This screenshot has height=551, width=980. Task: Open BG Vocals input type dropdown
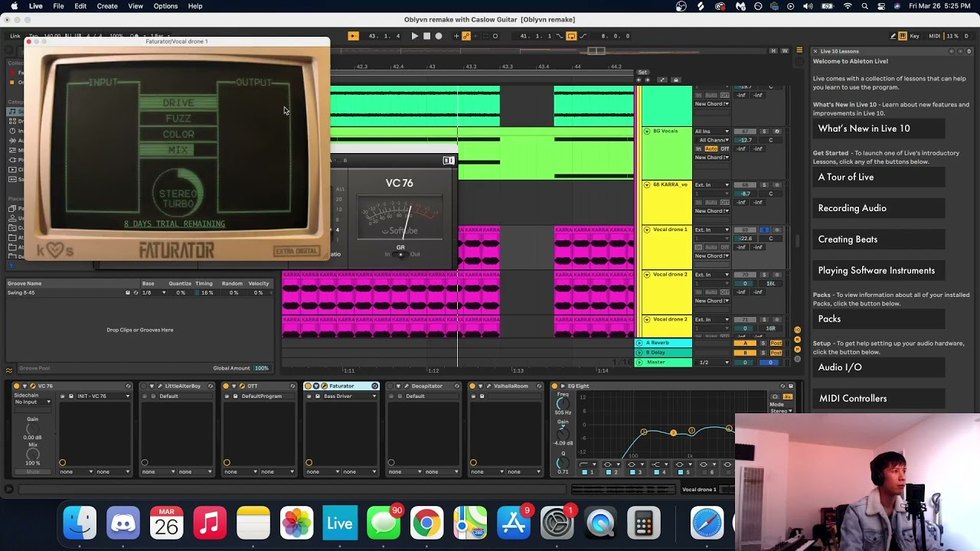(712, 132)
